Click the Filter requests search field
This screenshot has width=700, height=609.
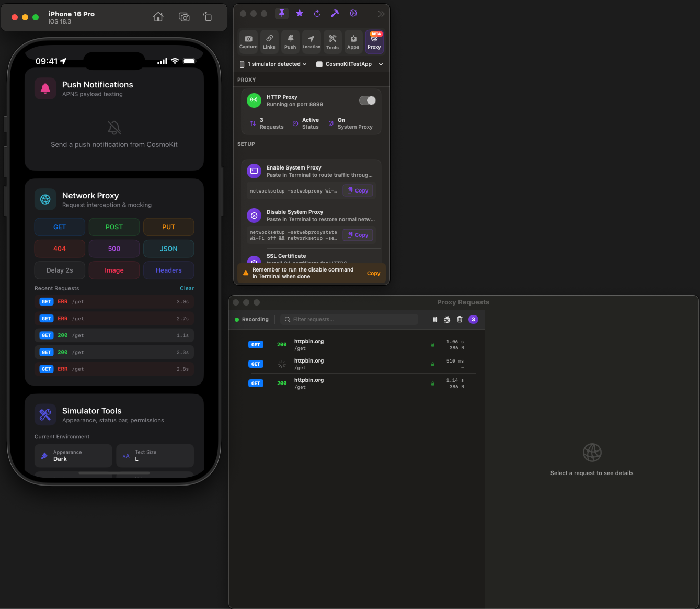[349, 319]
